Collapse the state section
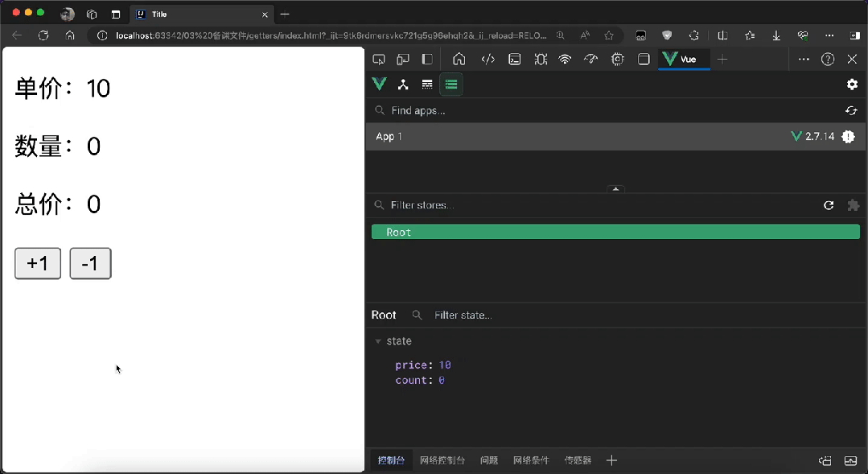The height and width of the screenshot is (474, 868). tap(378, 341)
